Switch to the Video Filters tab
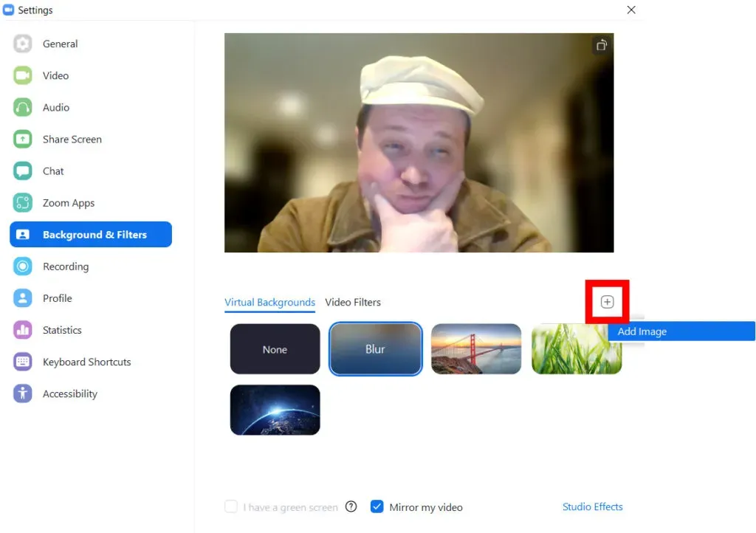 click(x=353, y=302)
